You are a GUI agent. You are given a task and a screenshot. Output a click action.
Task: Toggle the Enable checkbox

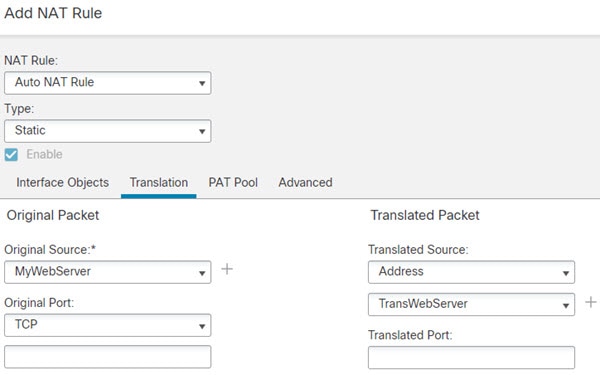(x=11, y=155)
